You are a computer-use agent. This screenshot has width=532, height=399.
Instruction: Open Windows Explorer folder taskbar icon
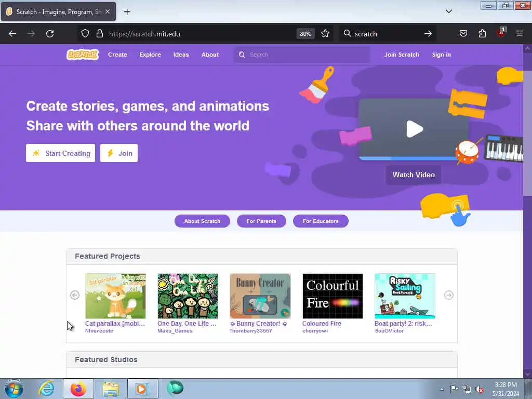pyautogui.click(x=111, y=389)
